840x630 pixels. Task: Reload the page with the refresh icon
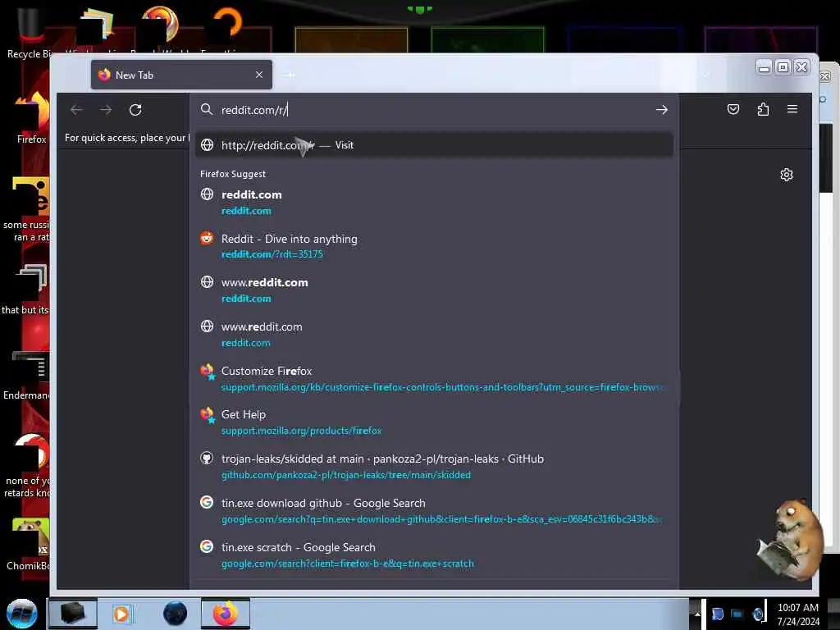[x=135, y=110]
